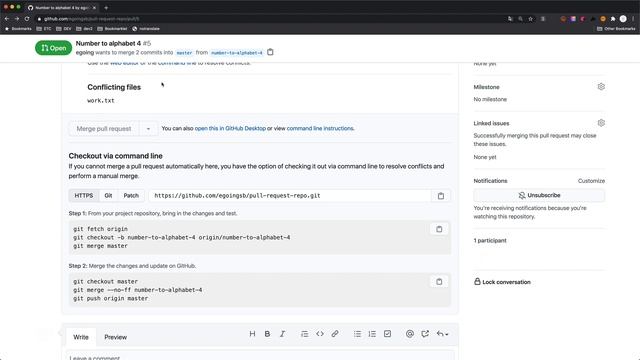Open Milestone settings gear
The width and height of the screenshot is (640, 360).
601,87
